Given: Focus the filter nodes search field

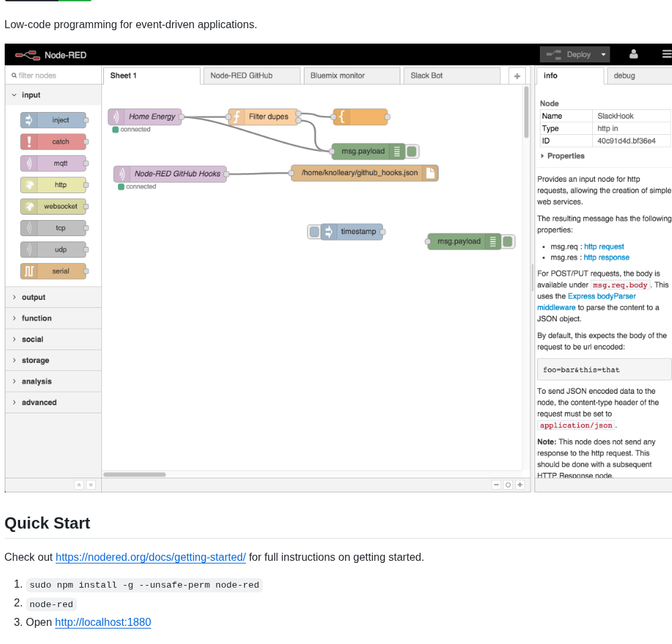Looking at the screenshot, I should tap(53, 75).
